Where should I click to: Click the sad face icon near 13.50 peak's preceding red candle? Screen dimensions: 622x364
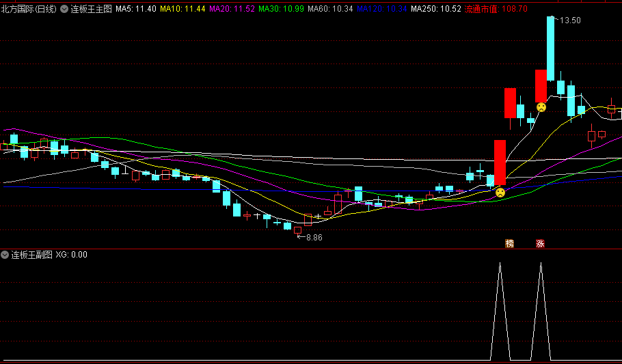(x=541, y=107)
